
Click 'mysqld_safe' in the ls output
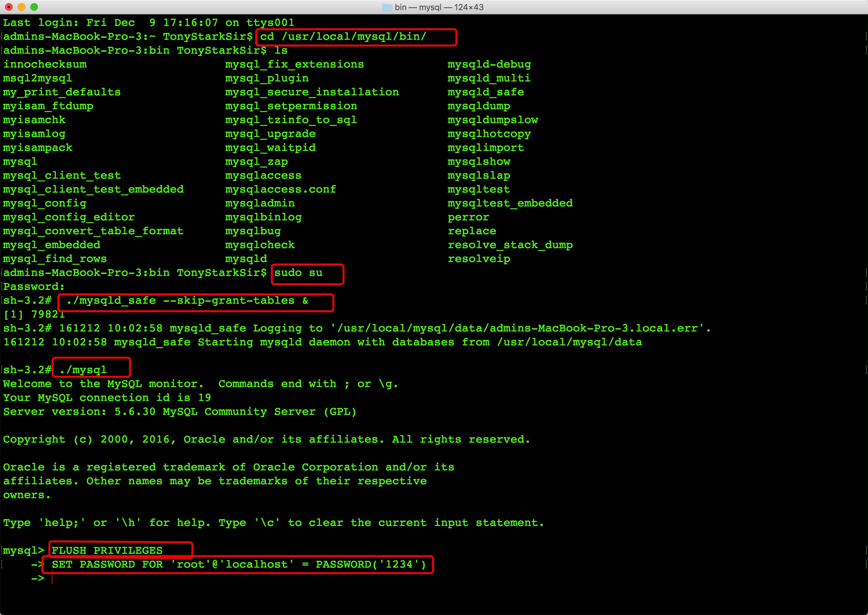coord(486,92)
